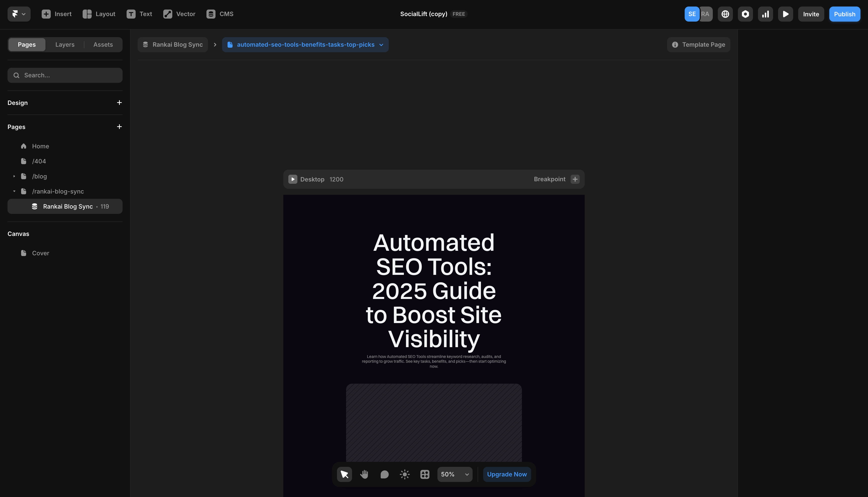Click the Search field in the sidebar
The height and width of the screenshot is (497, 868).
coord(65,75)
